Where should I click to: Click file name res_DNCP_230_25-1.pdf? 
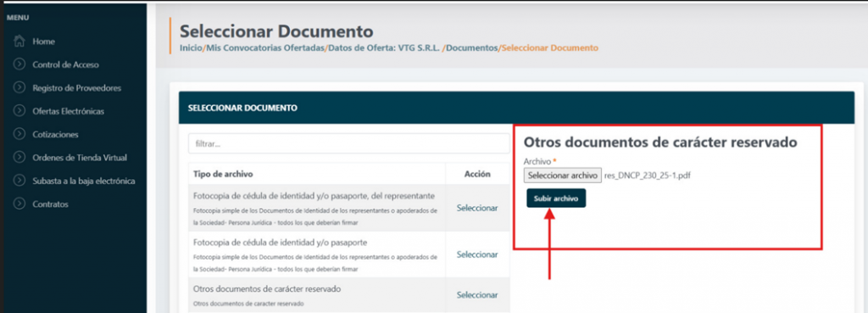click(x=648, y=176)
